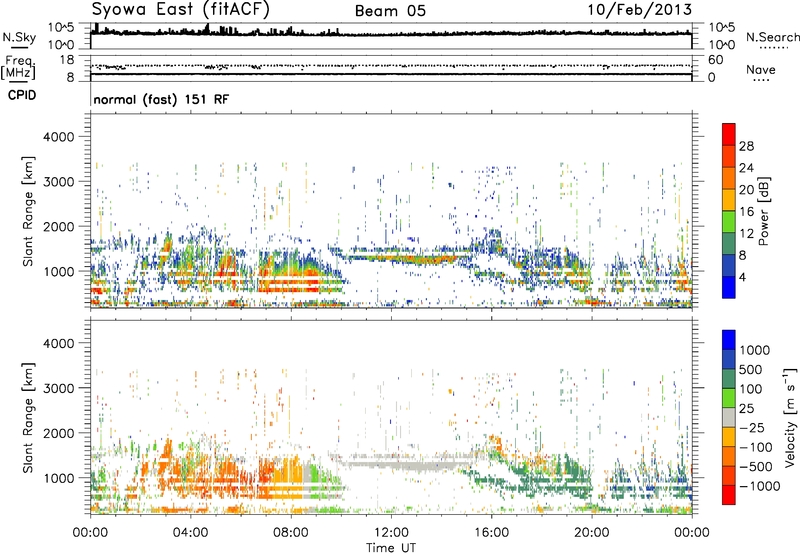
Task: Select the "Beam 05" heading text
Action: click(390, 11)
